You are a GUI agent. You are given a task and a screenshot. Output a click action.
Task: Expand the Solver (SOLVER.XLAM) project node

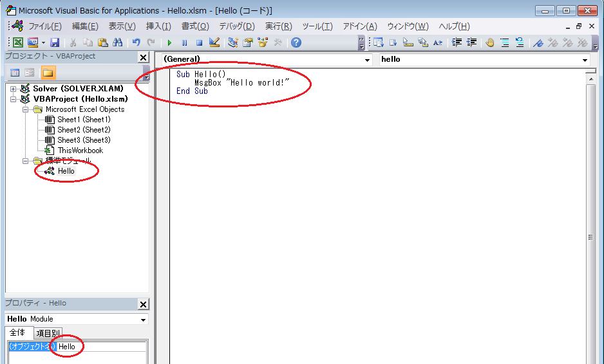(13, 89)
